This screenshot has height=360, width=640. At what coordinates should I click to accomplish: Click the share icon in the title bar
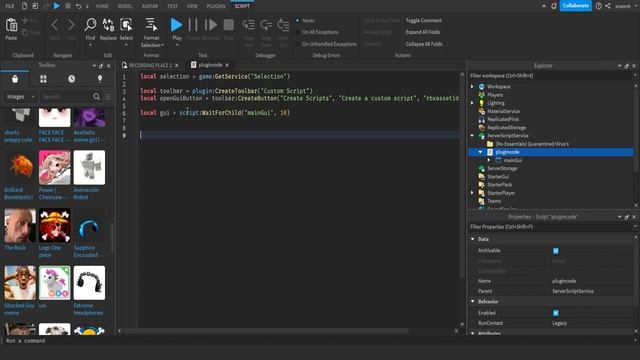point(608,6)
